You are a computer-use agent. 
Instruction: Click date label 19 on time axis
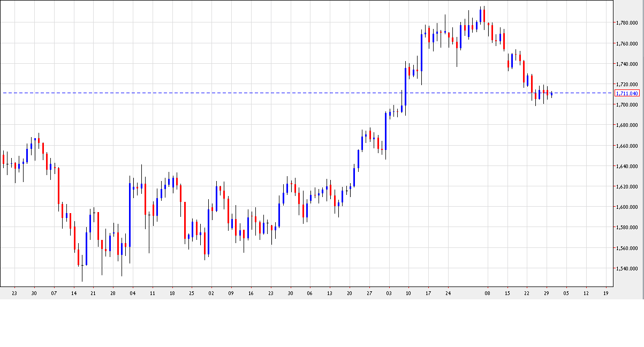pyautogui.click(x=605, y=293)
